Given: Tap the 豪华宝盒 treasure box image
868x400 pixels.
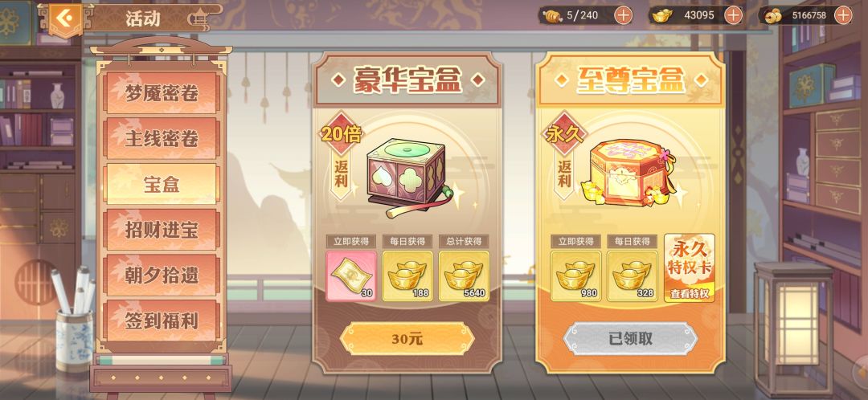Looking at the screenshot, I should (408, 178).
